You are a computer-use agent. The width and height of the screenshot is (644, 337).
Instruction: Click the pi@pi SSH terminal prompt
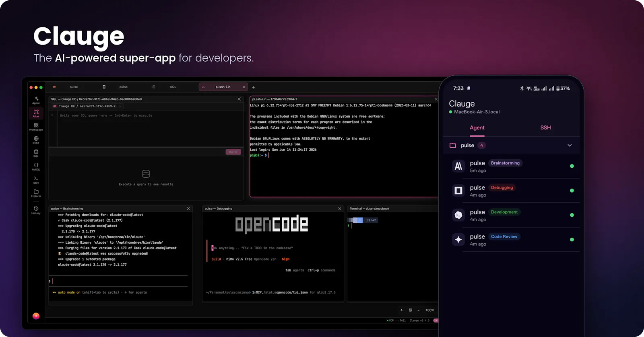pyautogui.click(x=259, y=155)
